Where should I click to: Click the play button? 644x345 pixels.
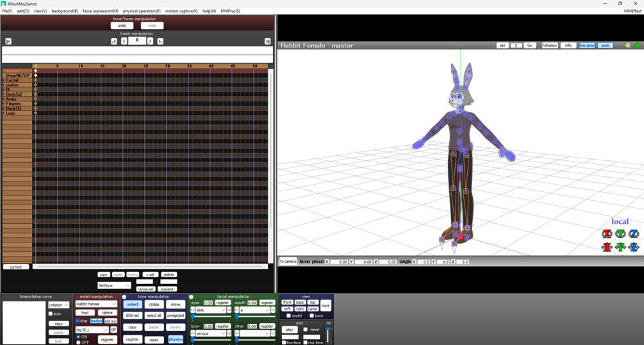289,330
